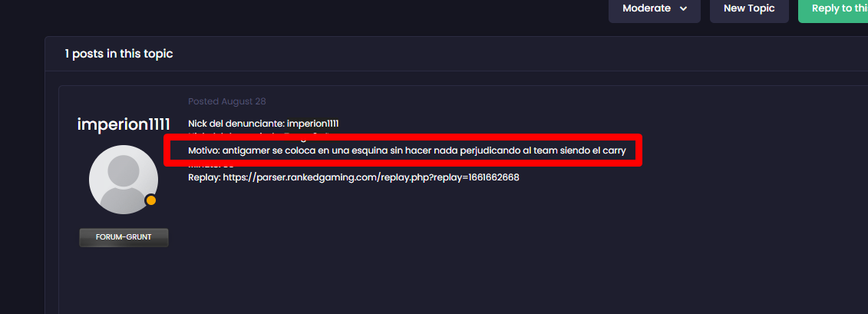
Task: Open the 'Posted August 28' timestamp link
Action: 227,101
